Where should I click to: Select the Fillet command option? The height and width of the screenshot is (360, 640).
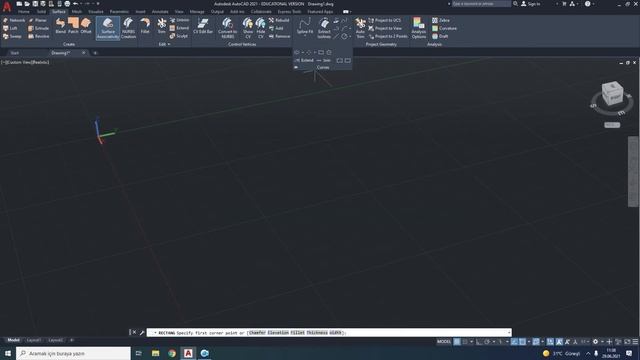(x=298, y=333)
